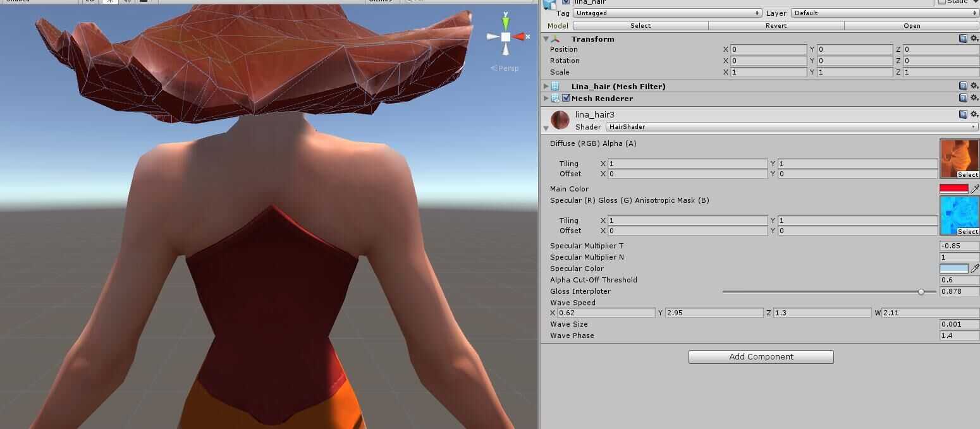Viewport: 980px width, 429px height.
Task: Pick Main Color with the eyedropper
Action: 975,188
